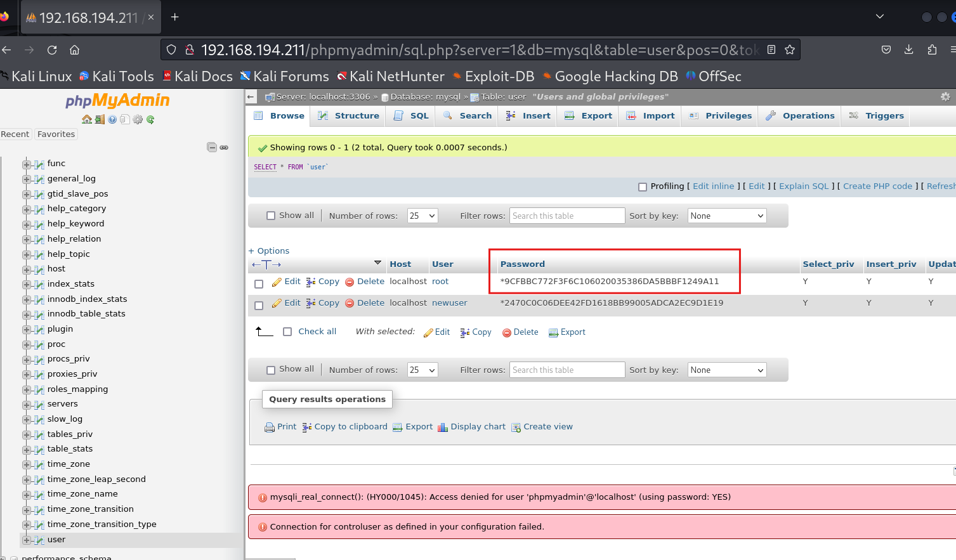Toggle bottom Show all checkbox
956x560 pixels.
coord(271,370)
